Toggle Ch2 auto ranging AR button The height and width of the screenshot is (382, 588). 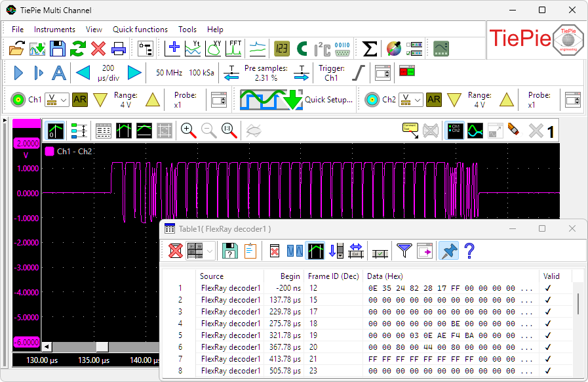(433, 100)
